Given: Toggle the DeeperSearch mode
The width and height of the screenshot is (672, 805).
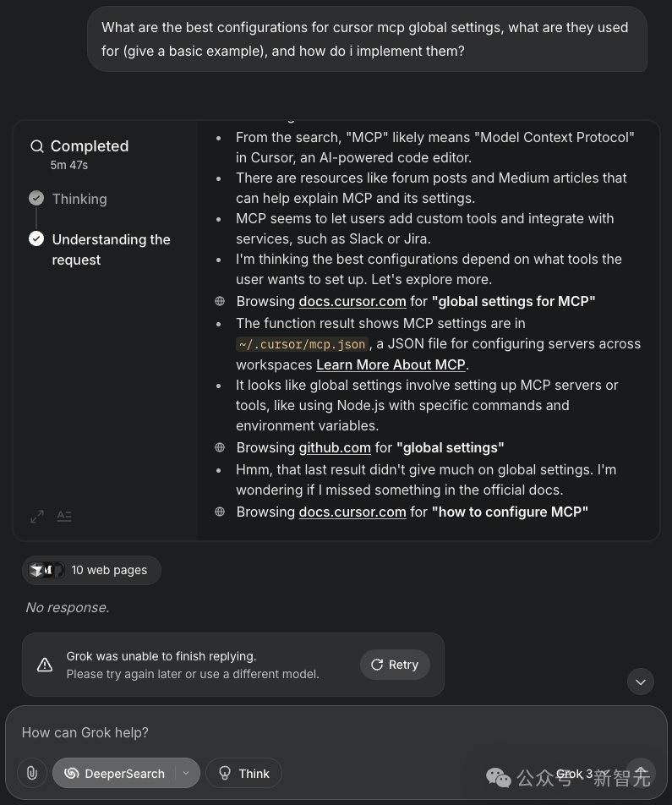Looking at the screenshot, I should pos(114,773).
